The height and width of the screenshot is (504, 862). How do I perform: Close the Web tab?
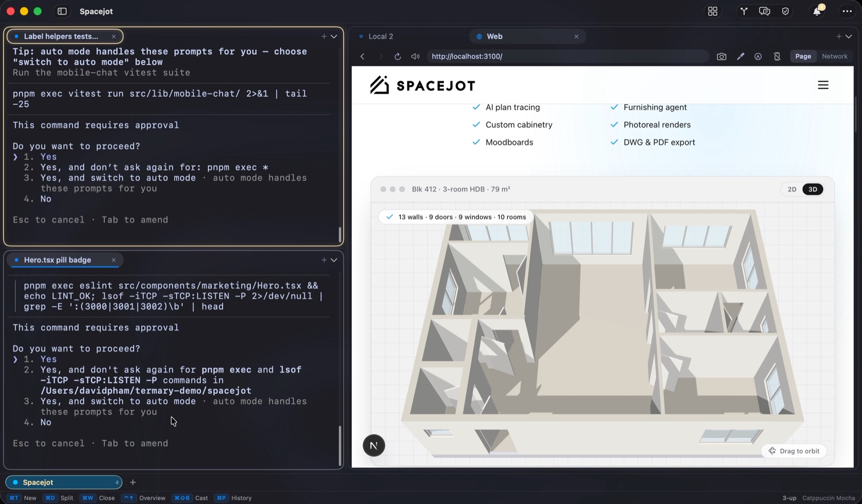click(x=576, y=37)
